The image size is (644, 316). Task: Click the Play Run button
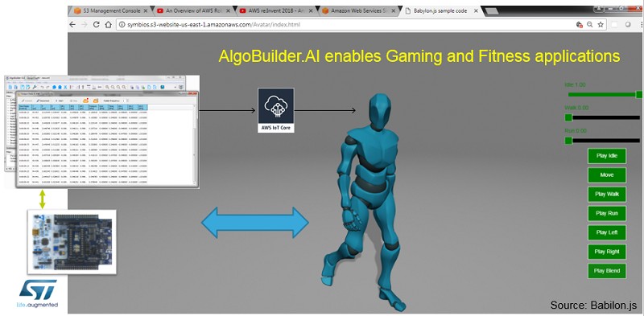point(607,213)
